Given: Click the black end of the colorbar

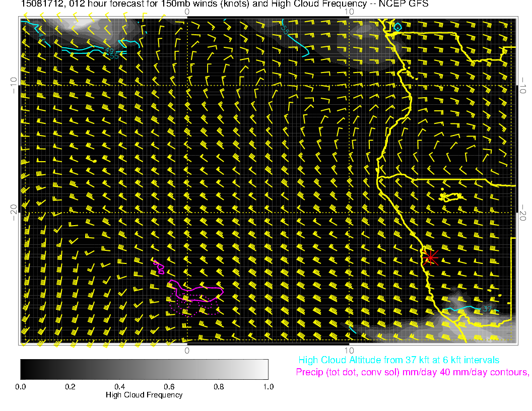Looking at the screenshot, I should click(25, 369).
